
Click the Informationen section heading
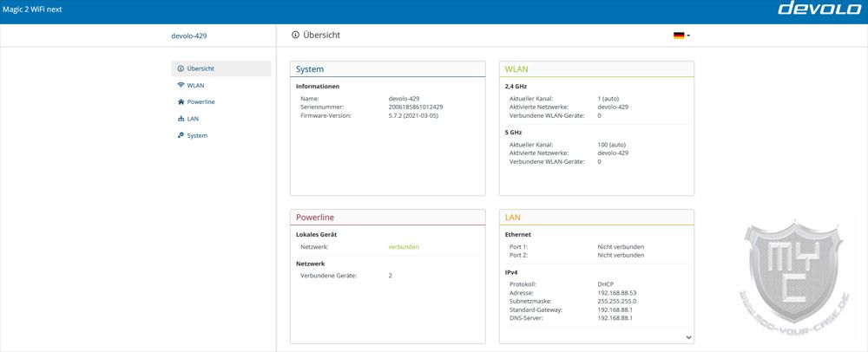click(318, 86)
